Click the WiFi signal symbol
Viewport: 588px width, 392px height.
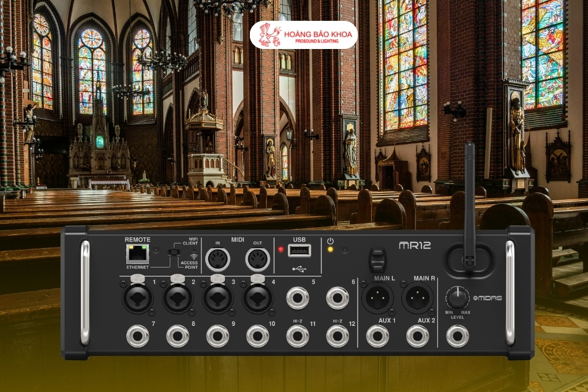(x=194, y=257)
